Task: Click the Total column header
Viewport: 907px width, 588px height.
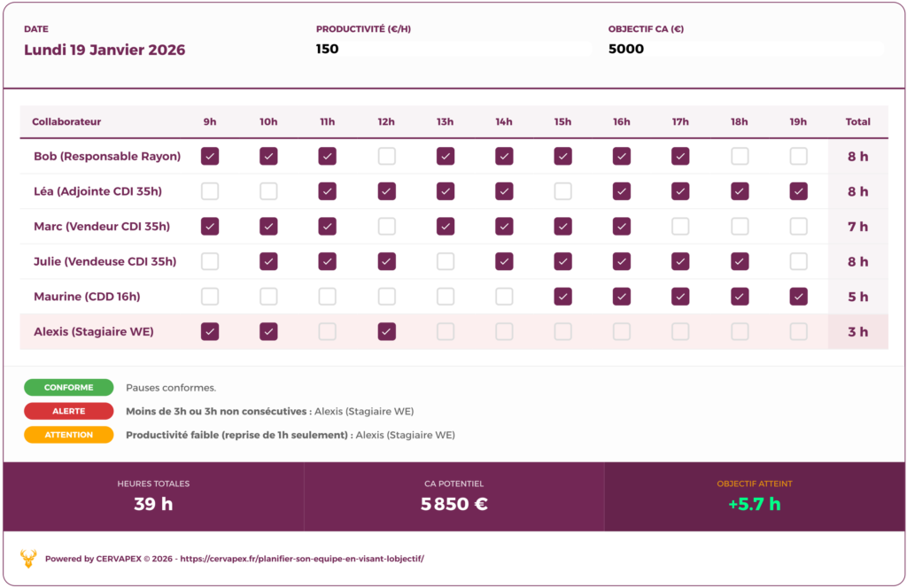Action: [857, 122]
